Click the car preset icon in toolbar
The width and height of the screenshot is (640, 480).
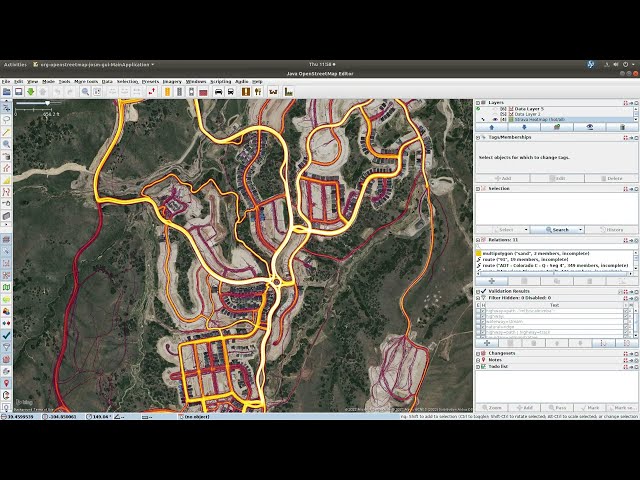[x=218, y=92]
